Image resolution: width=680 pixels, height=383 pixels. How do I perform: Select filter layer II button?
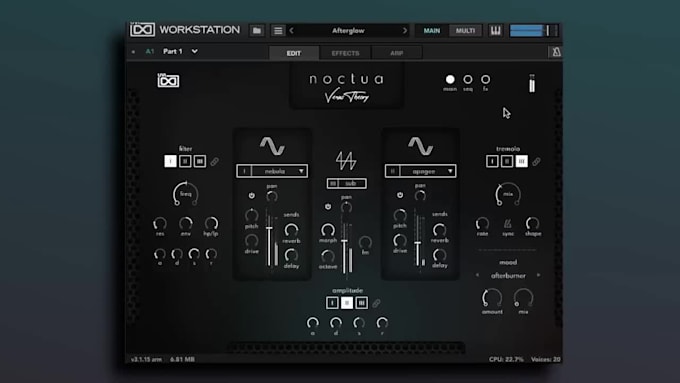pyautogui.click(x=185, y=161)
